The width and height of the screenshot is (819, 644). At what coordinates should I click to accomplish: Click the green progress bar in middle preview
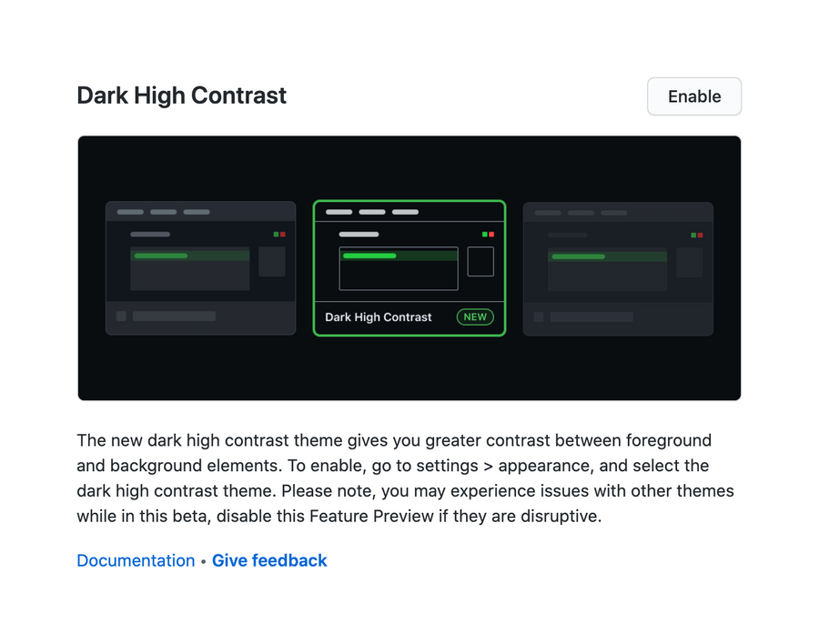369,256
